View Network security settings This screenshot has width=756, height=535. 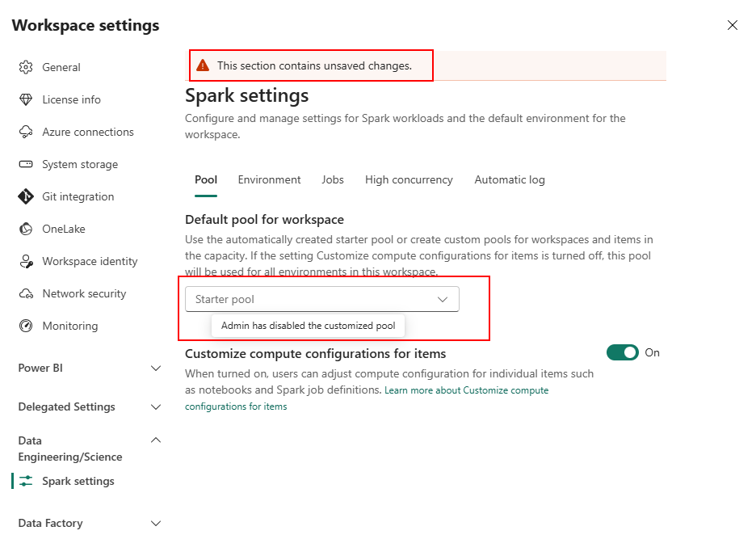pos(83,293)
